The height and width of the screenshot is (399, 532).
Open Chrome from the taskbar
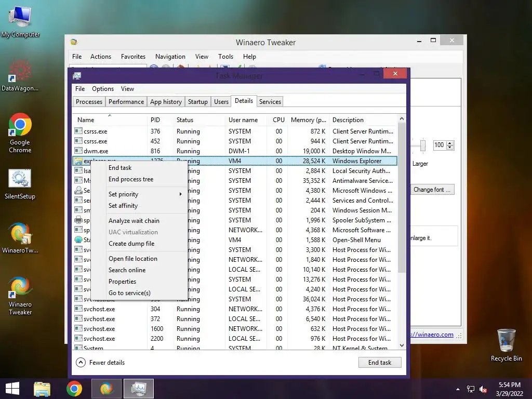click(74, 389)
